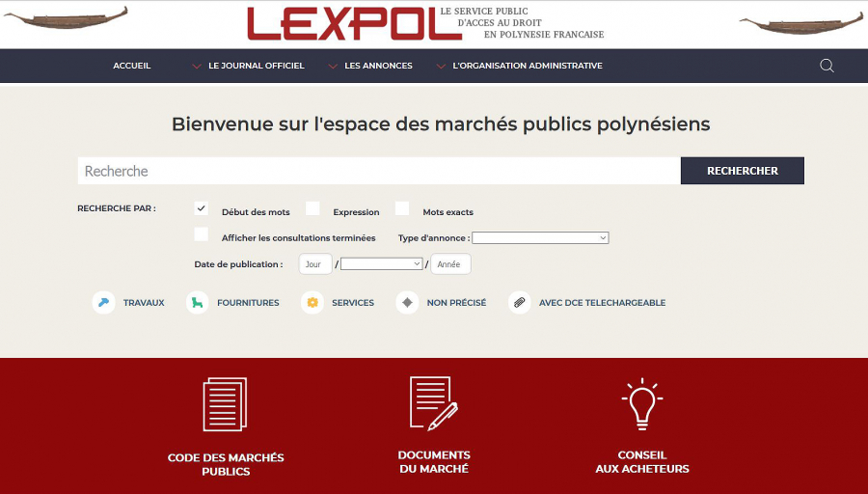Click the Afficher les consultations terminées label
Viewport: 868px width, 494px height.
tap(298, 238)
